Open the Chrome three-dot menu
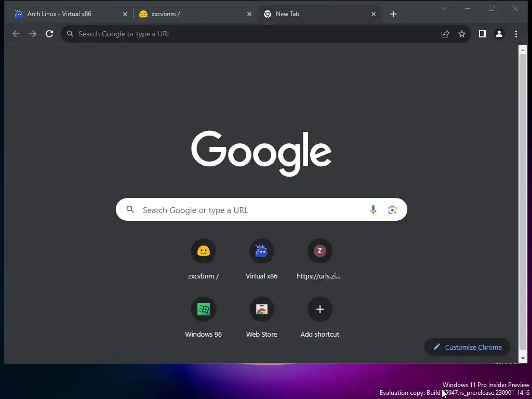This screenshot has width=532, height=399. pyautogui.click(x=516, y=34)
